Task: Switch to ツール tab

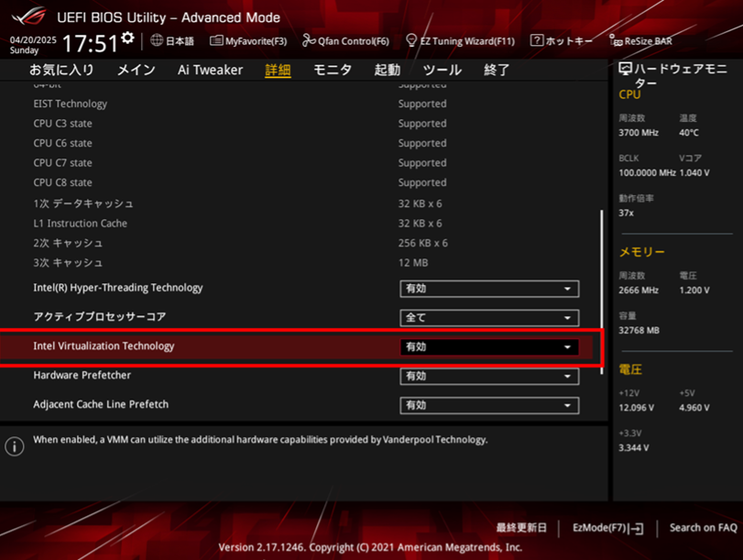Action: [443, 71]
